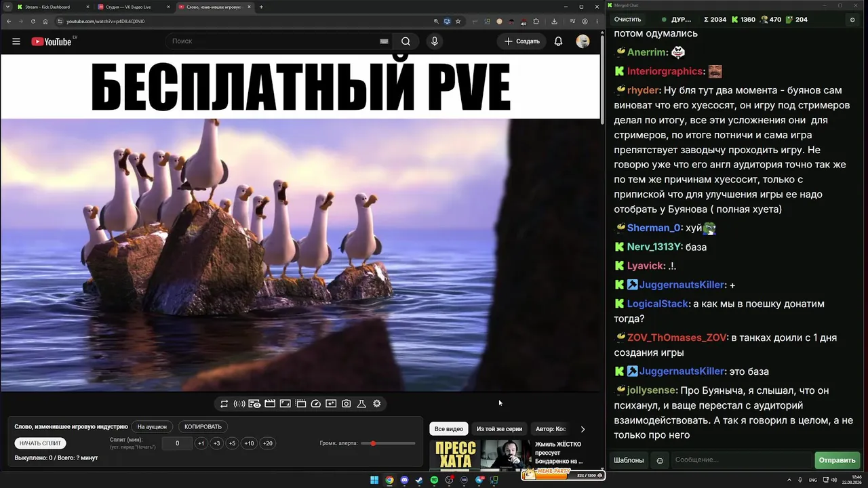Adjust the Громк. алерта volume slider
Screen dimensions: 868x488
pyautogui.click(x=388, y=443)
